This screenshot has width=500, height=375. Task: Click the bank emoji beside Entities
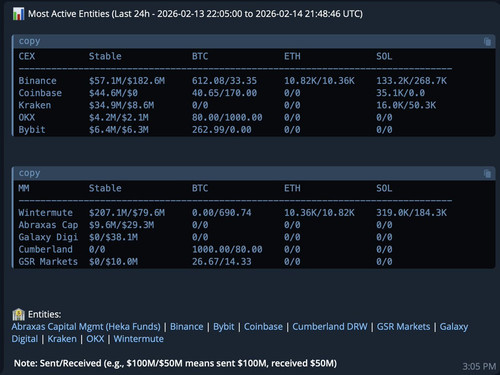click(18, 314)
